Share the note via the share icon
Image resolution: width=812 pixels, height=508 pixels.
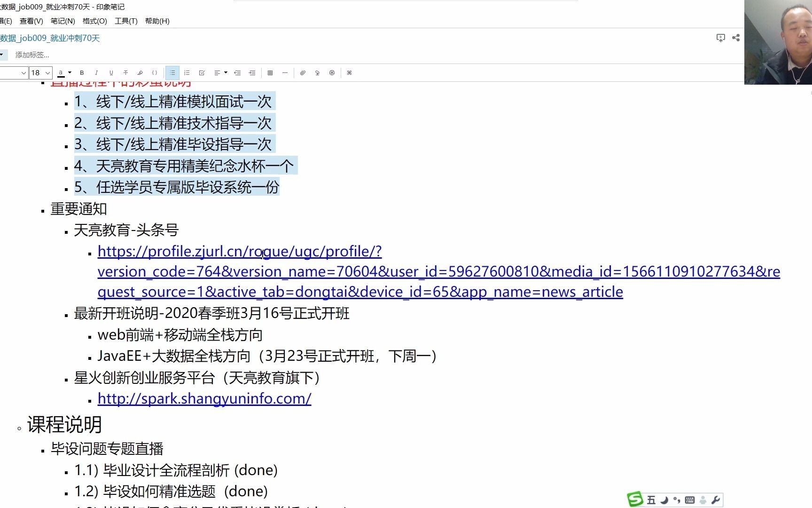pos(736,38)
